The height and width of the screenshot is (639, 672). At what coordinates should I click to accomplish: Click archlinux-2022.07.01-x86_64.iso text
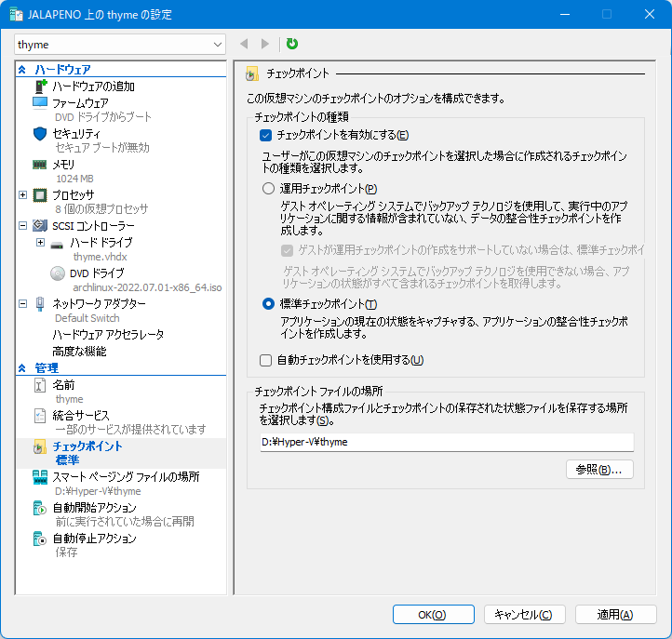147,287
